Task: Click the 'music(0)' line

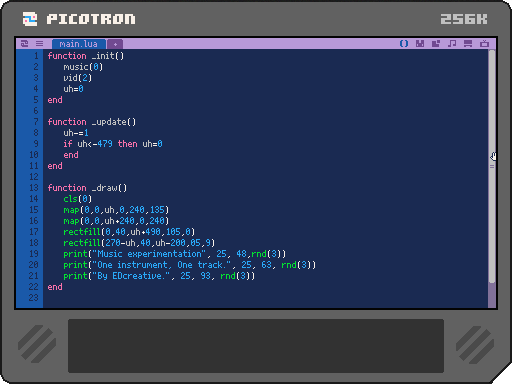Action: click(83, 67)
